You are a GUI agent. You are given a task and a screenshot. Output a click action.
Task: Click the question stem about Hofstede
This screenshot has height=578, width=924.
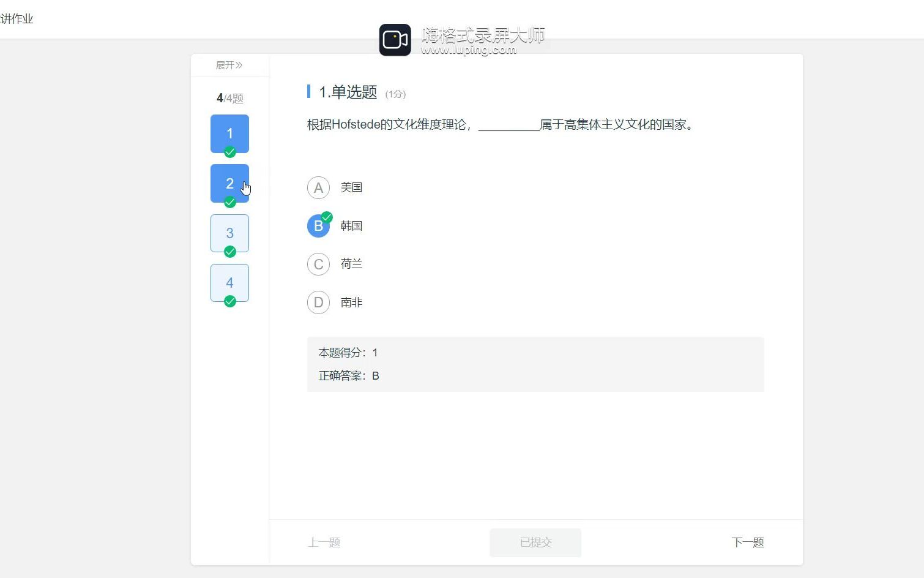[x=501, y=125]
